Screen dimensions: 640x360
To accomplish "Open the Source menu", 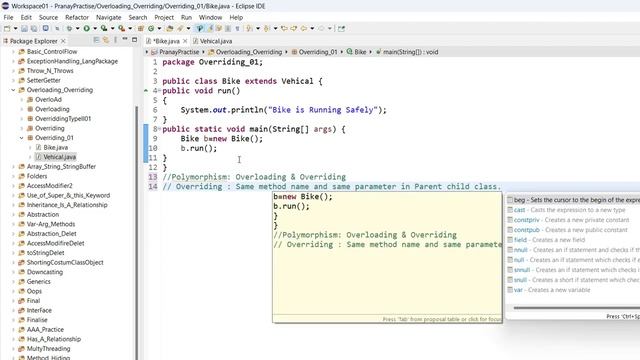I will point(48,18).
